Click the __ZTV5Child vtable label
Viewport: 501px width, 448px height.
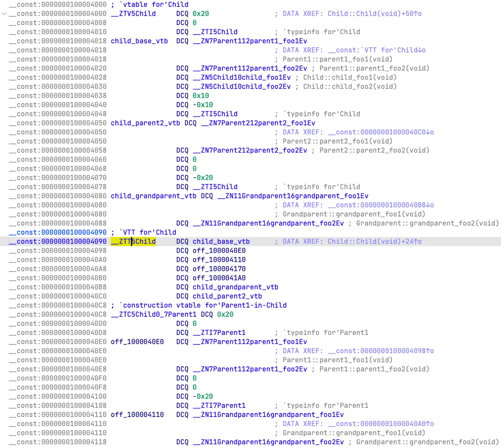tap(133, 14)
